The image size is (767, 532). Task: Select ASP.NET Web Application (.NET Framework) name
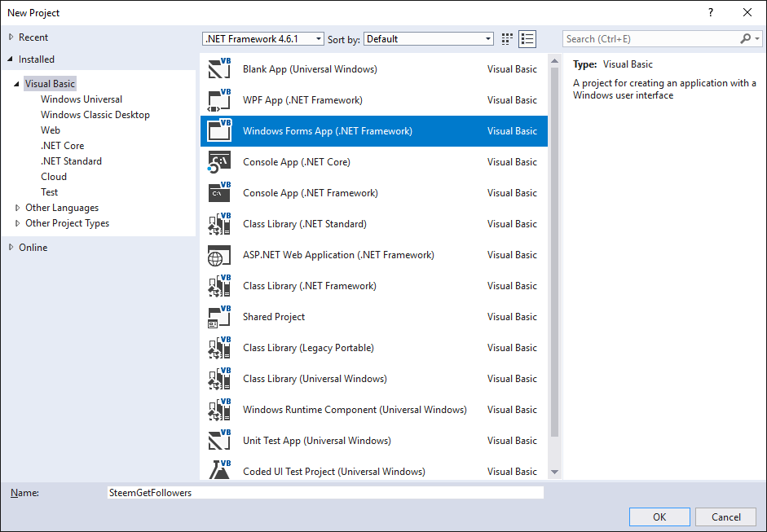point(338,255)
